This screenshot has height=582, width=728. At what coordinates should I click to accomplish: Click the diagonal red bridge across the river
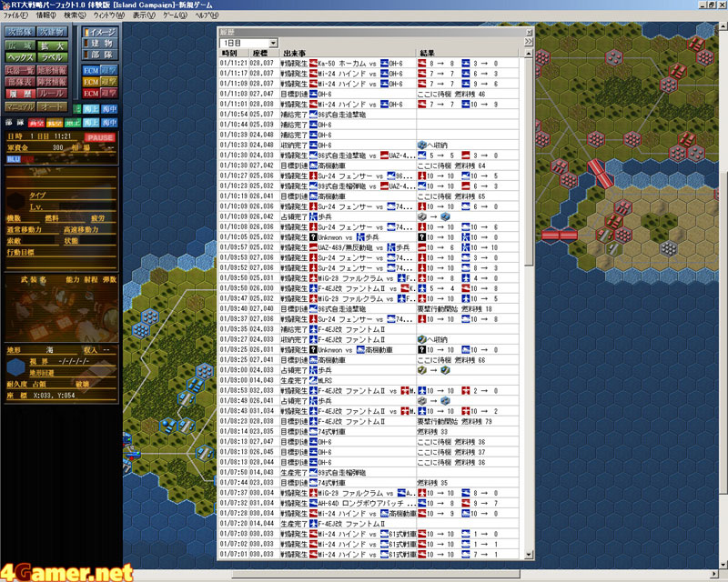pos(601,173)
